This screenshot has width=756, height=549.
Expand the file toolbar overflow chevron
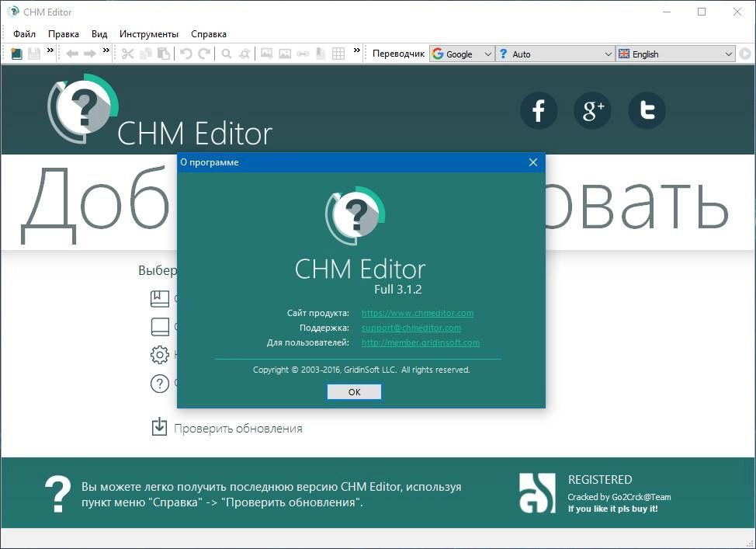point(50,50)
